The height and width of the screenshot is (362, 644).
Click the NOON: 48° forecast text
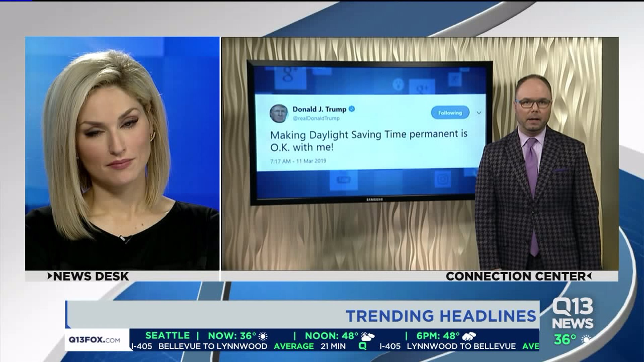[x=332, y=336]
